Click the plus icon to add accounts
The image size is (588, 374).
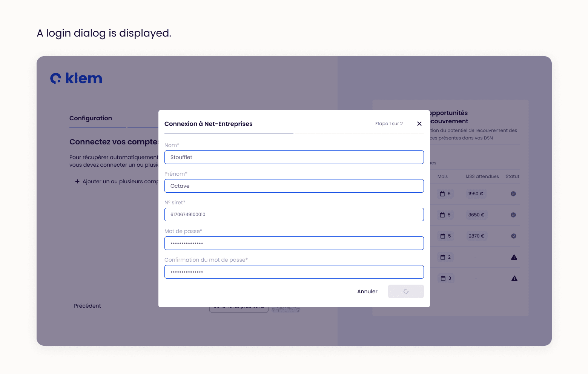click(77, 181)
